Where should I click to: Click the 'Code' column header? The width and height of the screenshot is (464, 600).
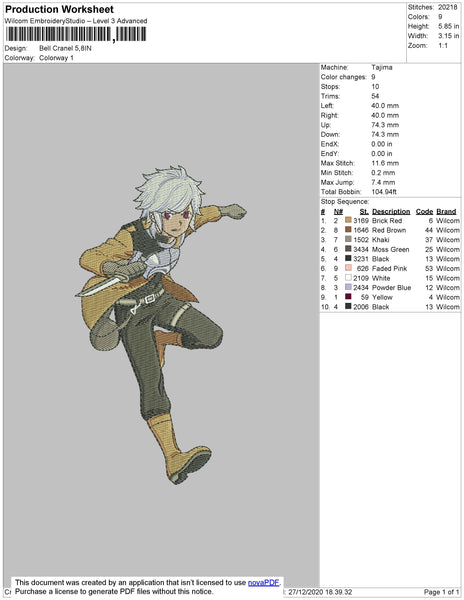click(424, 211)
